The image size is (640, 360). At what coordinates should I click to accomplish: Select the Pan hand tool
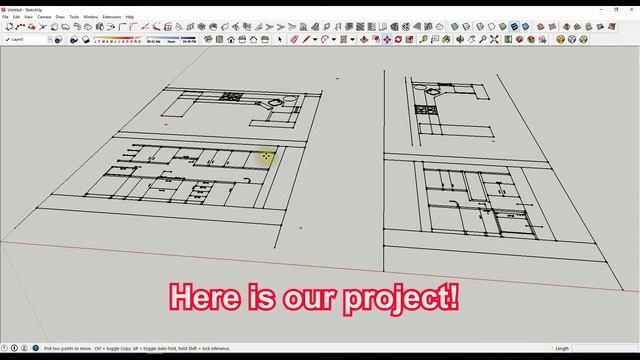click(471, 40)
